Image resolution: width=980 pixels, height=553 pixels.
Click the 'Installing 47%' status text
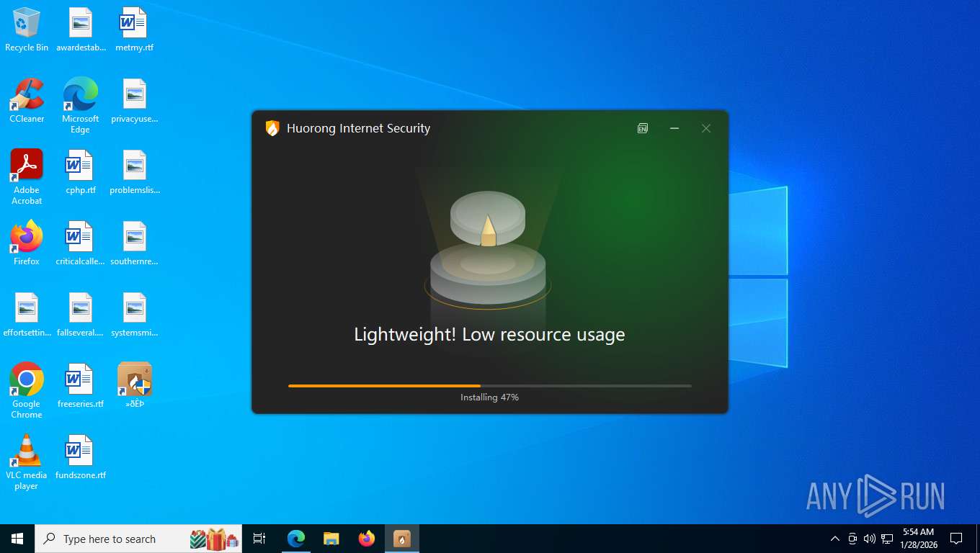point(490,397)
